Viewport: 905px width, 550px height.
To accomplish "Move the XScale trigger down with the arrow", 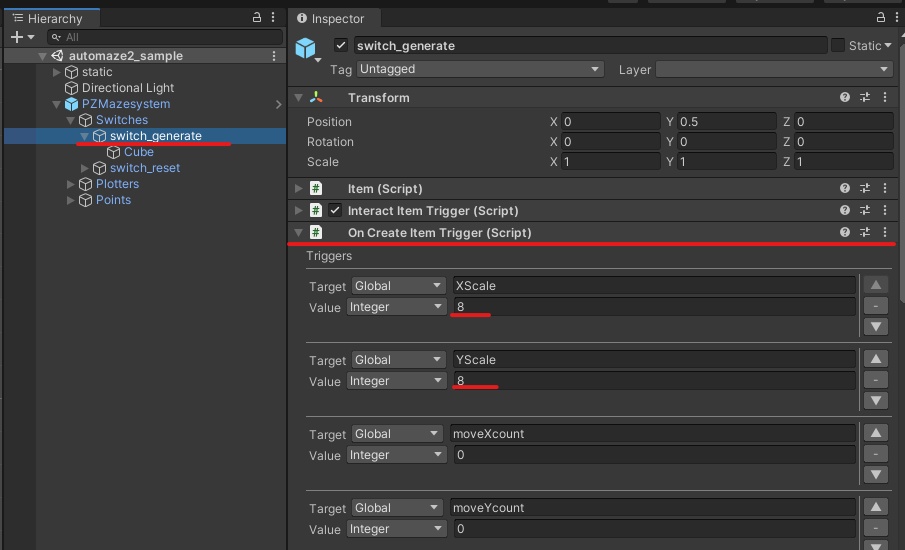I will pyautogui.click(x=876, y=327).
